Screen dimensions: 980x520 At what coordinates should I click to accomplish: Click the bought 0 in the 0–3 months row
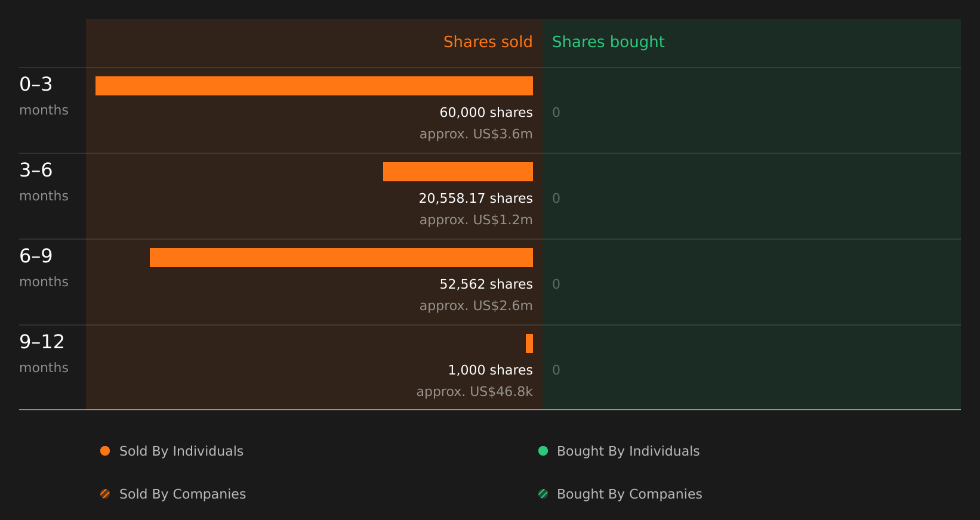pyautogui.click(x=556, y=112)
